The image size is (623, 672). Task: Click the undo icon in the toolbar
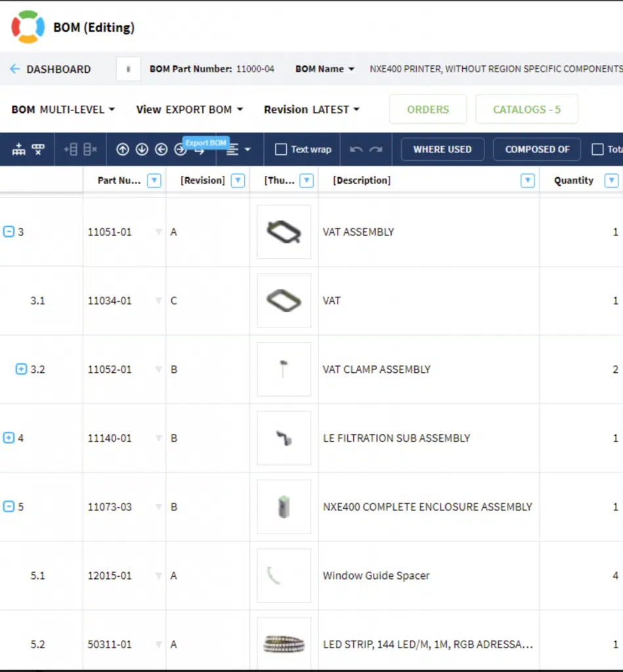click(356, 150)
